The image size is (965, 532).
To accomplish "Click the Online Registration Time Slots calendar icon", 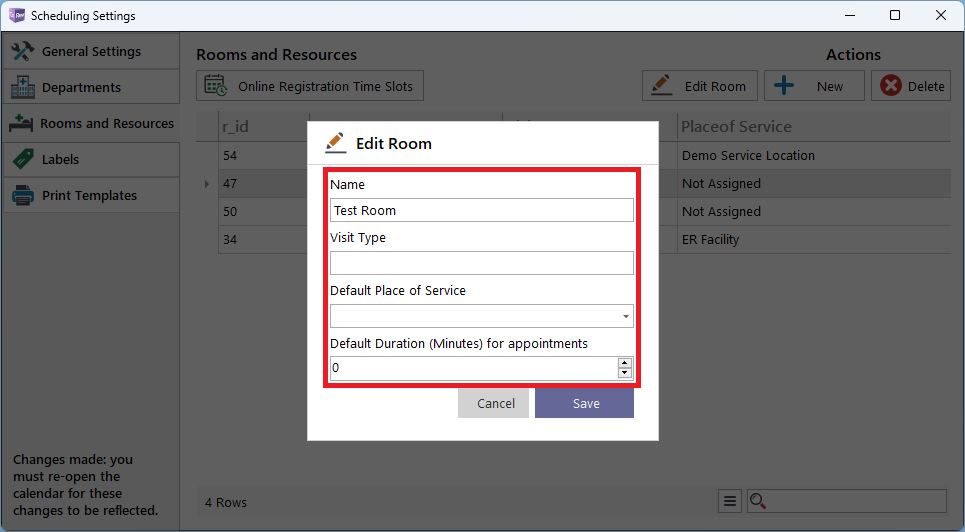I will (x=216, y=86).
